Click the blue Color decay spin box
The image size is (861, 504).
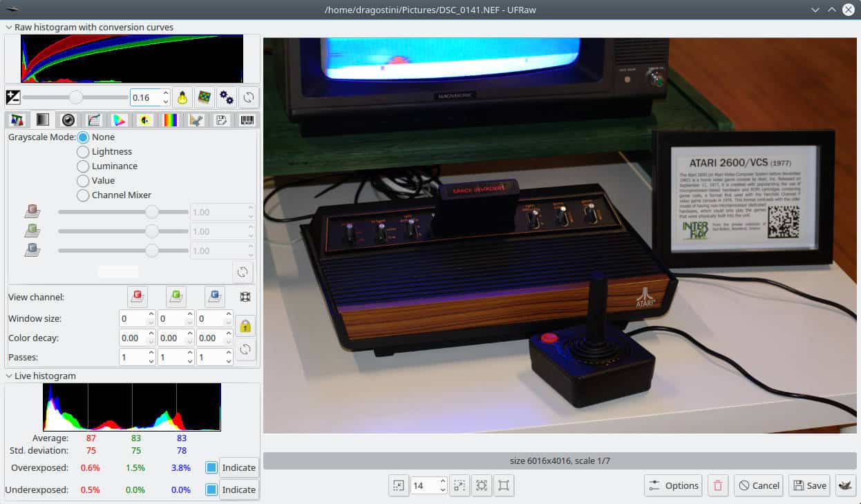click(x=215, y=338)
